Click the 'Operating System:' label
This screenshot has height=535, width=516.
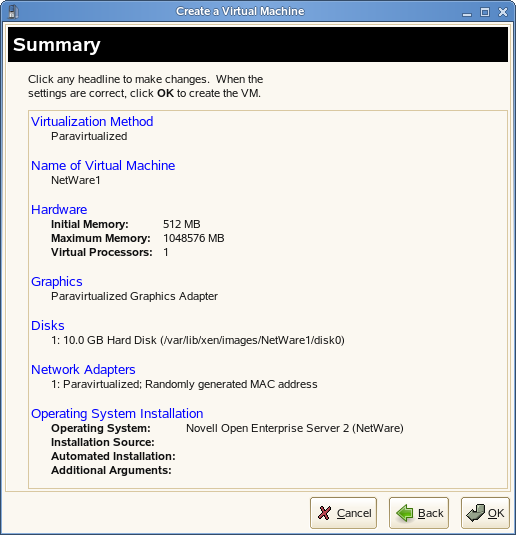101,428
